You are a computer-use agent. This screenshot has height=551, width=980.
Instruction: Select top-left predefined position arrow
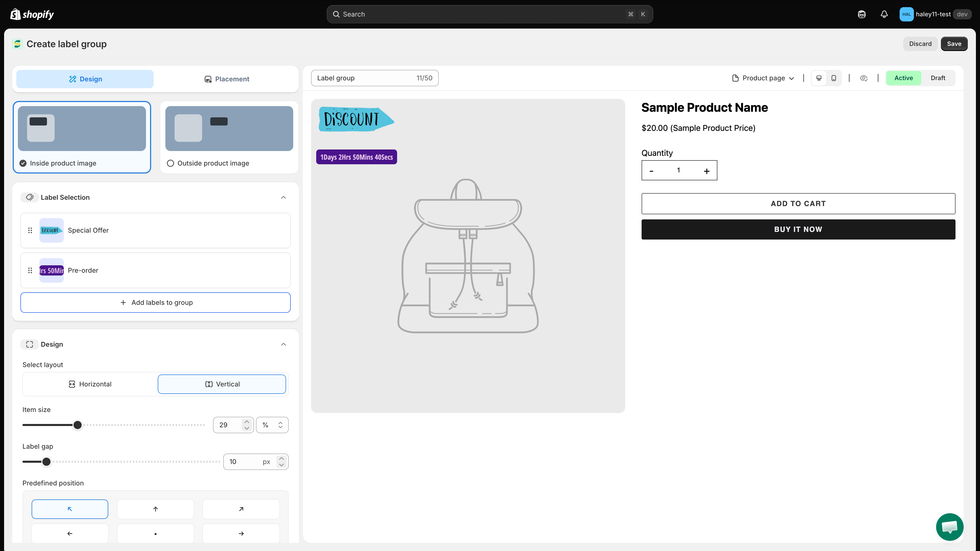[70, 509]
